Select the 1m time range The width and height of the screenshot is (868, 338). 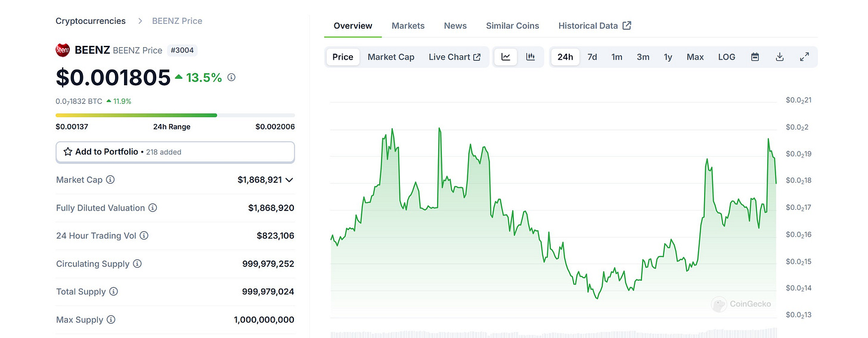[x=617, y=57]
